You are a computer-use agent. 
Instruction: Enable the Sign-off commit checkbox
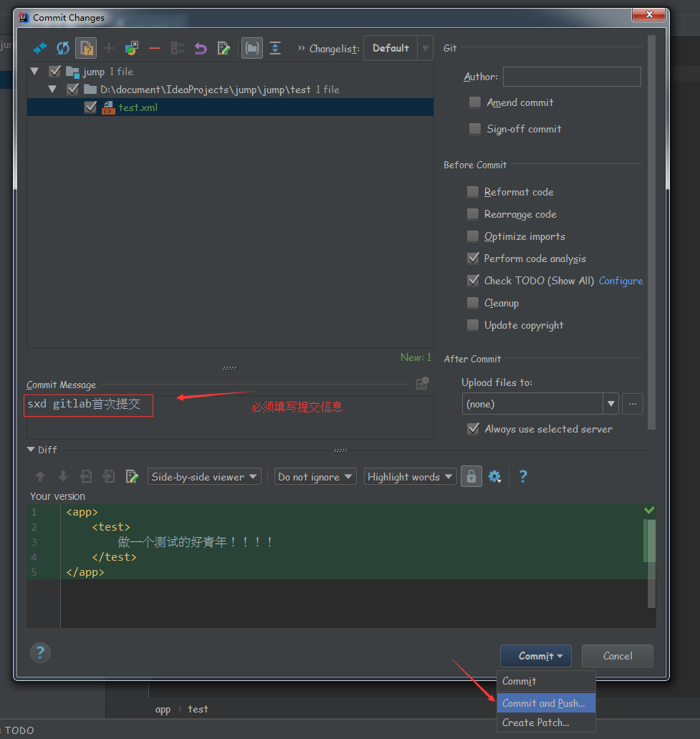tap(474, 129)
